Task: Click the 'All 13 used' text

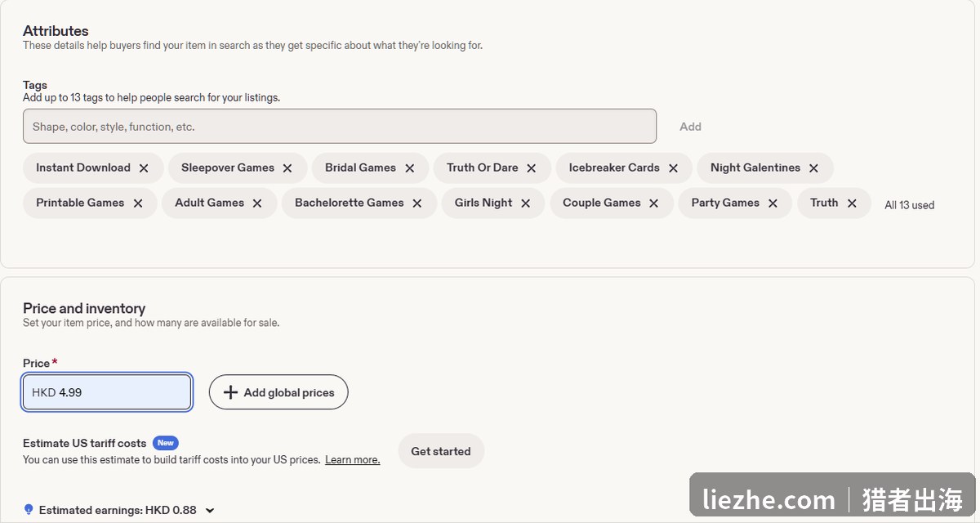Action: [910, 205]
